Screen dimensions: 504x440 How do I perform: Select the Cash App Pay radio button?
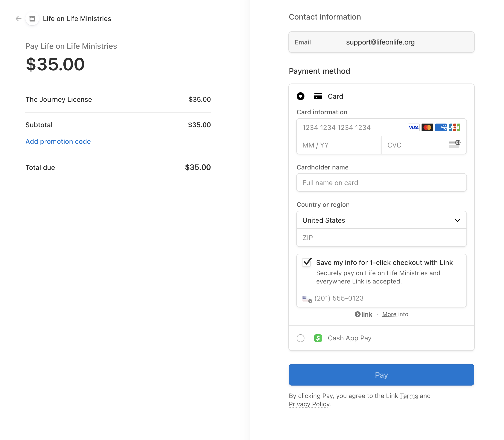pyautogui.click(x=301, y=338)
